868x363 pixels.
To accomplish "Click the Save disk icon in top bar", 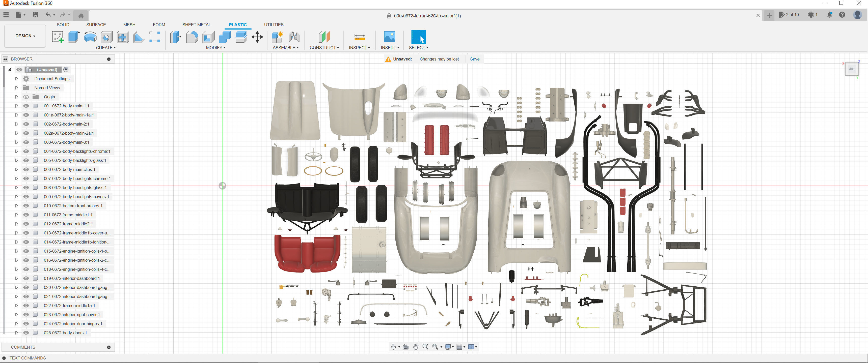I will click(x=35, y=15).
